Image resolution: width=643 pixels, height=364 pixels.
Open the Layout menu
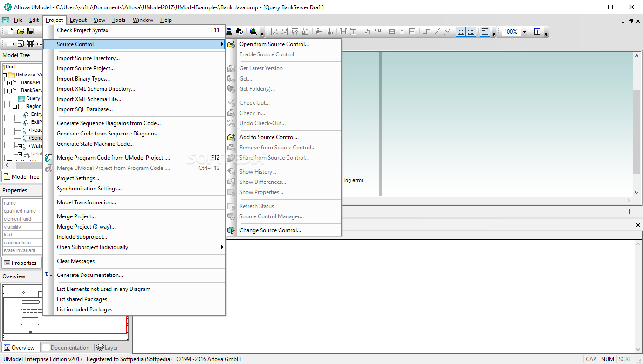tap(78, 20)
